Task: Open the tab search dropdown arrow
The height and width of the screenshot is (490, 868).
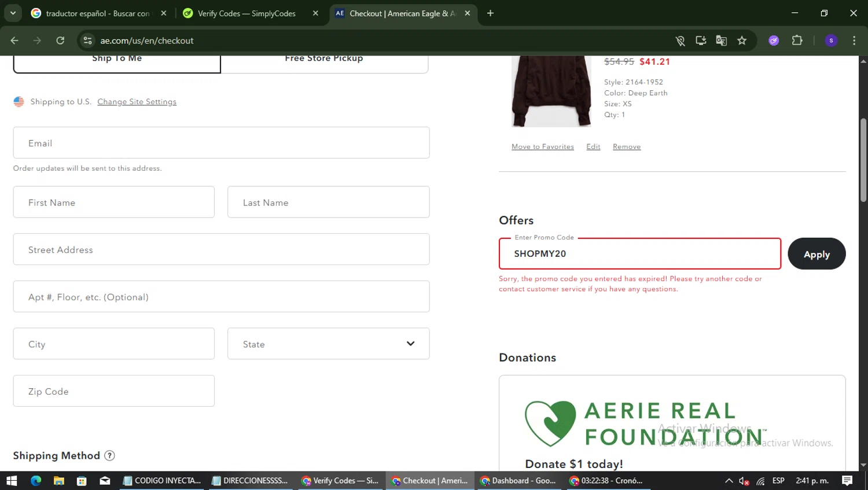Action: pos(13,13)
